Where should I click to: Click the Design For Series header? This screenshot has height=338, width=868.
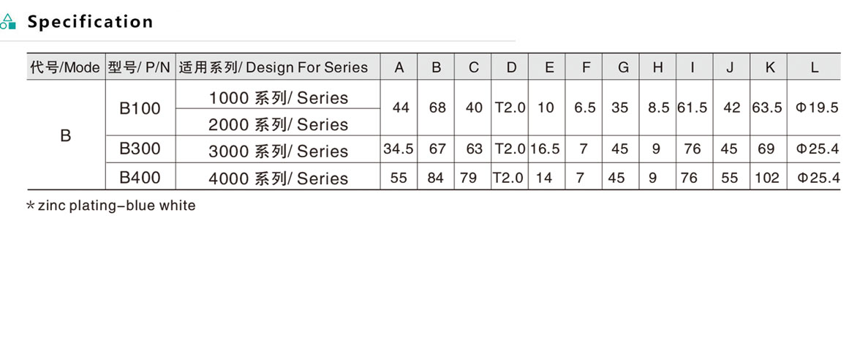pos(273,68)
